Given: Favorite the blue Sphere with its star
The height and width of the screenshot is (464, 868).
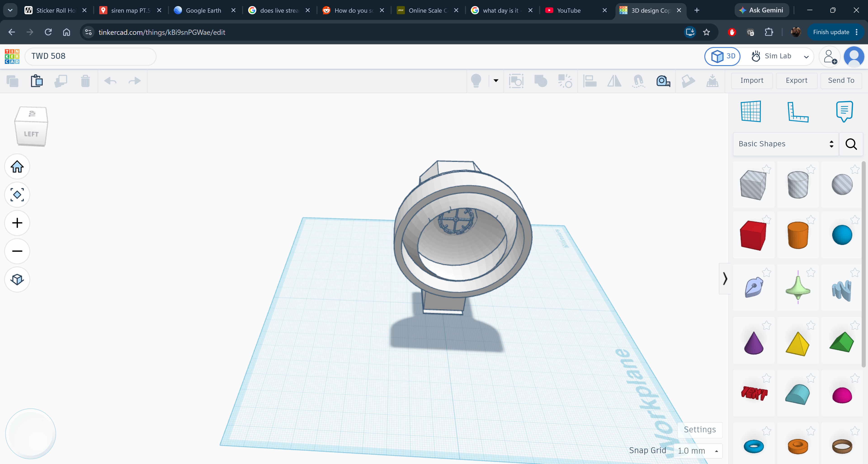Looking at the screenshot, I should (x=854, y=220).
